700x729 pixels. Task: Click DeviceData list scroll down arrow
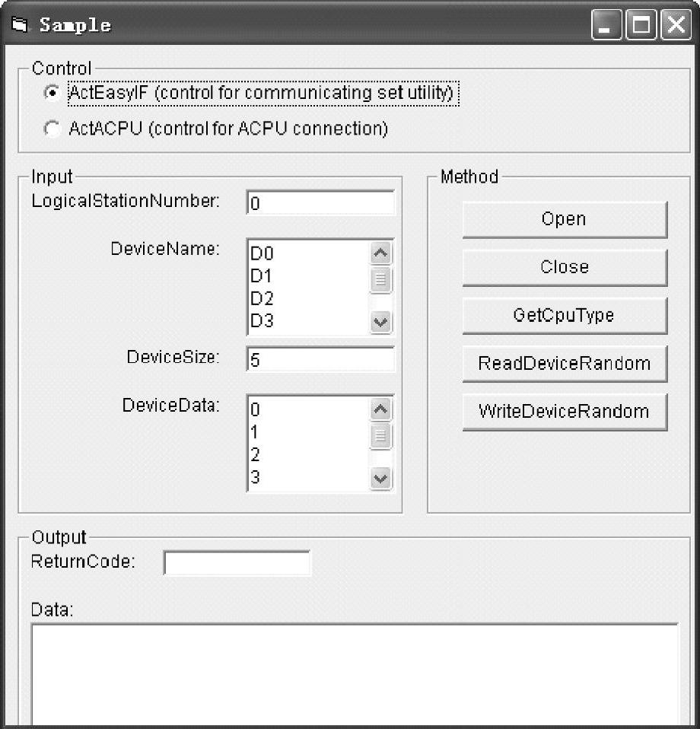pyautogui.click(x=380, y=478)
